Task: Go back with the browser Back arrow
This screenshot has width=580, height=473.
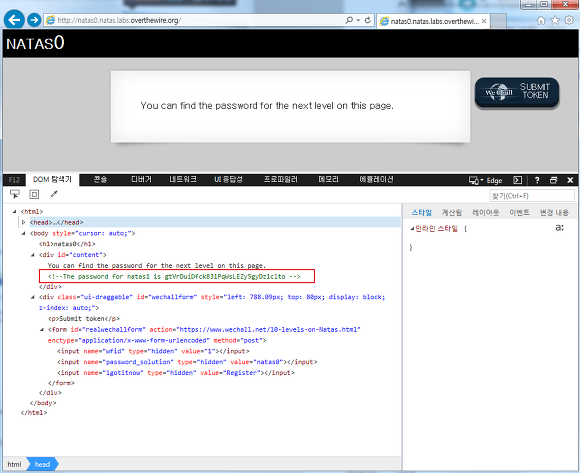Action: pos(14,19)
